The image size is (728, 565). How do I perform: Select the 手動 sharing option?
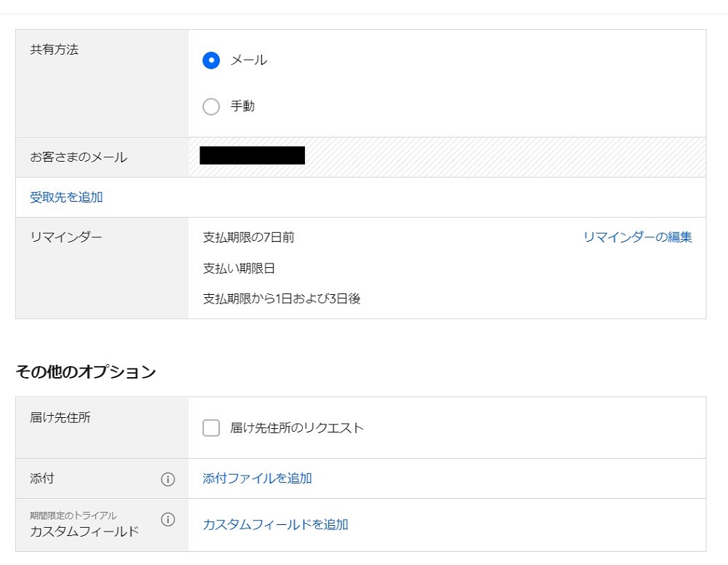(210, 106)
